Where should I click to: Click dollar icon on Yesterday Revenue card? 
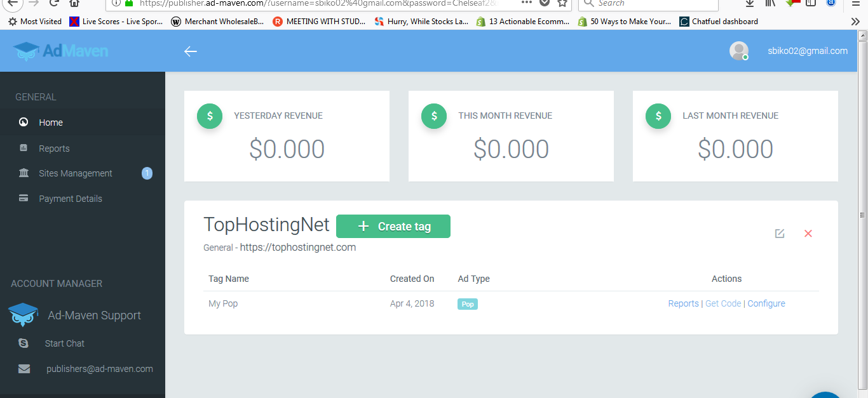coord(210,116)
